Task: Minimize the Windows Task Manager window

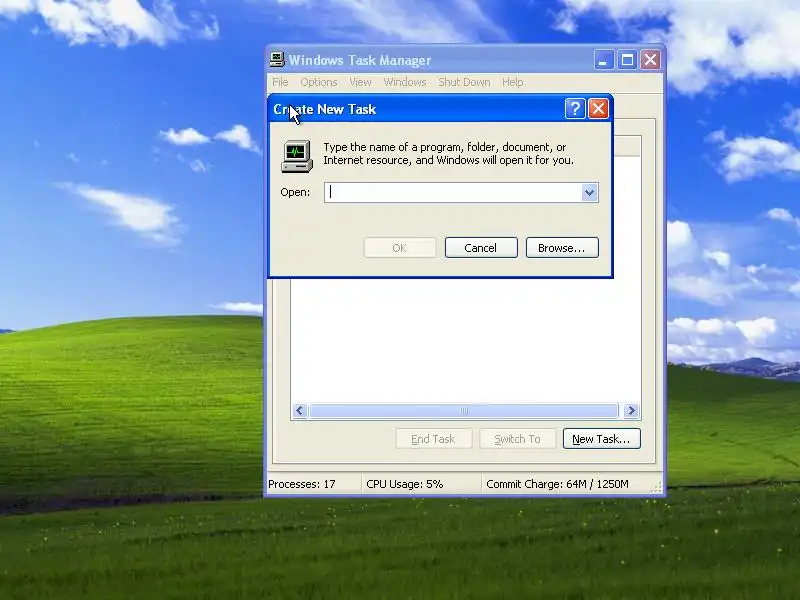Action: (x=604, y=60)
